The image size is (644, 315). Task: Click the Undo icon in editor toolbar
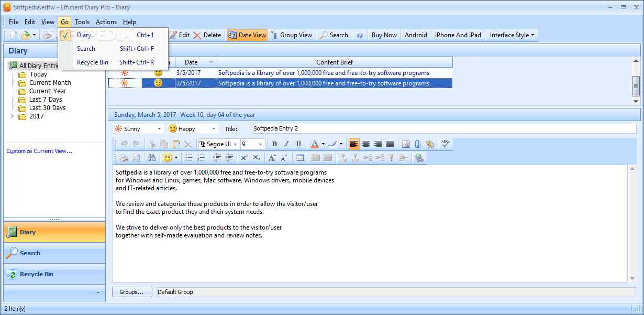(x=124, y=144)
